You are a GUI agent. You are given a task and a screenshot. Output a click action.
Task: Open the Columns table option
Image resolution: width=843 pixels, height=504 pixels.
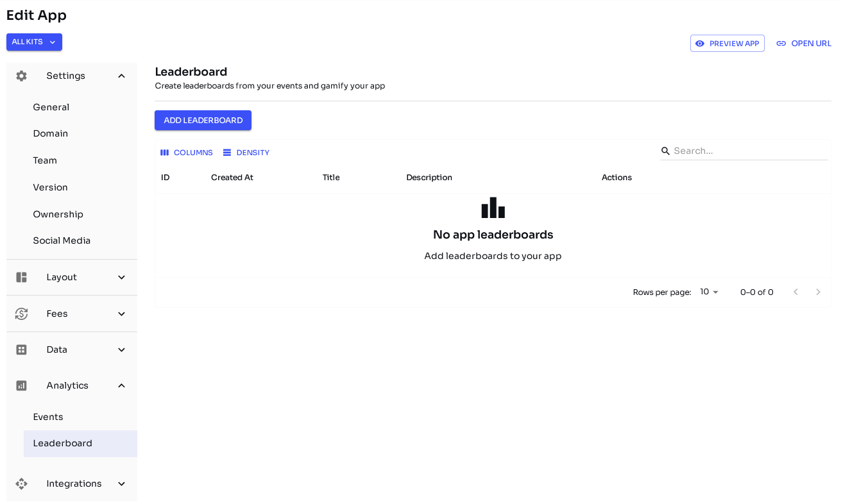coord(186,153)
